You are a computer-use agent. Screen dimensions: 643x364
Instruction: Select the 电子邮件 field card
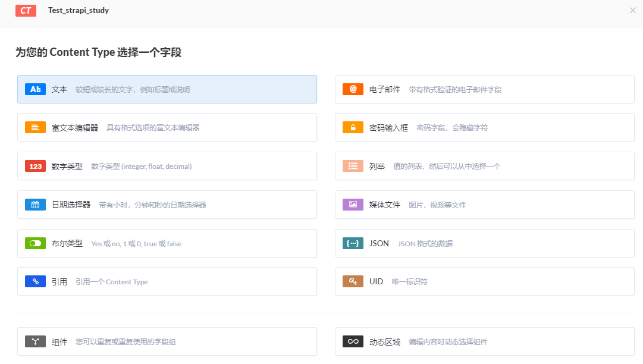(x=485, y=89)
